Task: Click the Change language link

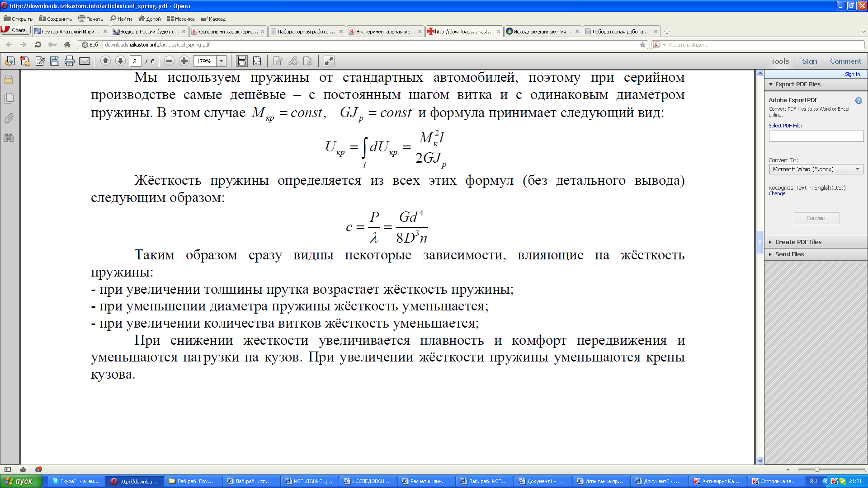Action: (777, 193)
